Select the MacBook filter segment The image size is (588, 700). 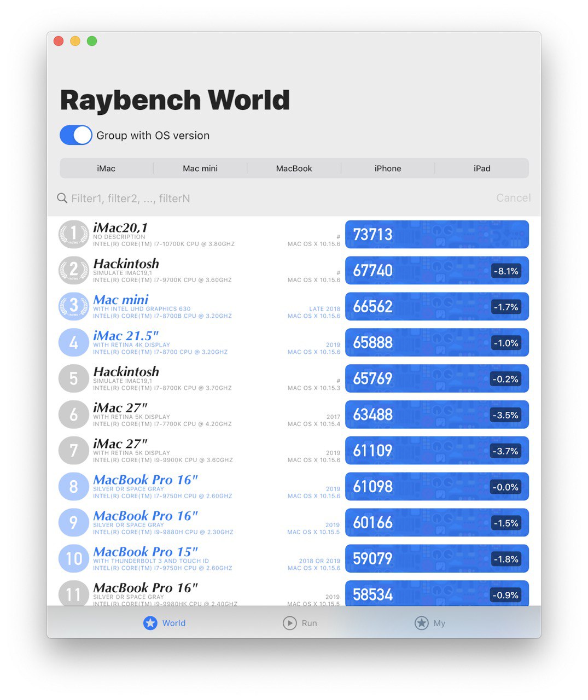pos(294,168)
